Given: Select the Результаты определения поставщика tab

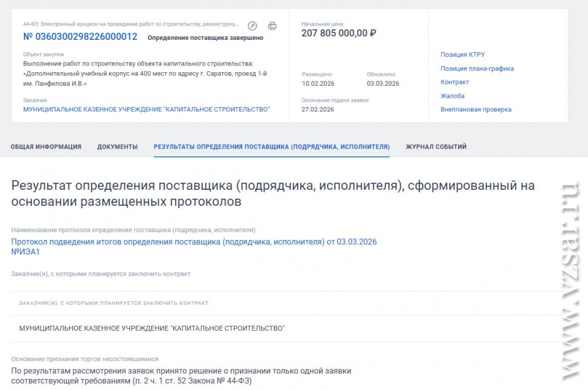Looking at the screenshot, I should pos(271,147).
